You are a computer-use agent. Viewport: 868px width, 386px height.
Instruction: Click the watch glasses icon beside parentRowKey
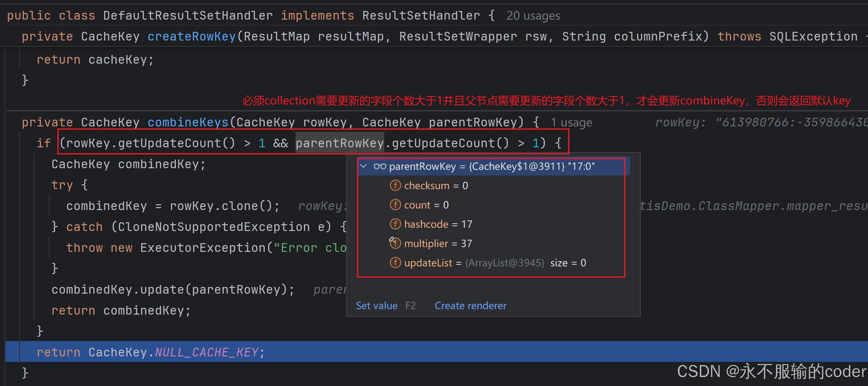point(380,166)
